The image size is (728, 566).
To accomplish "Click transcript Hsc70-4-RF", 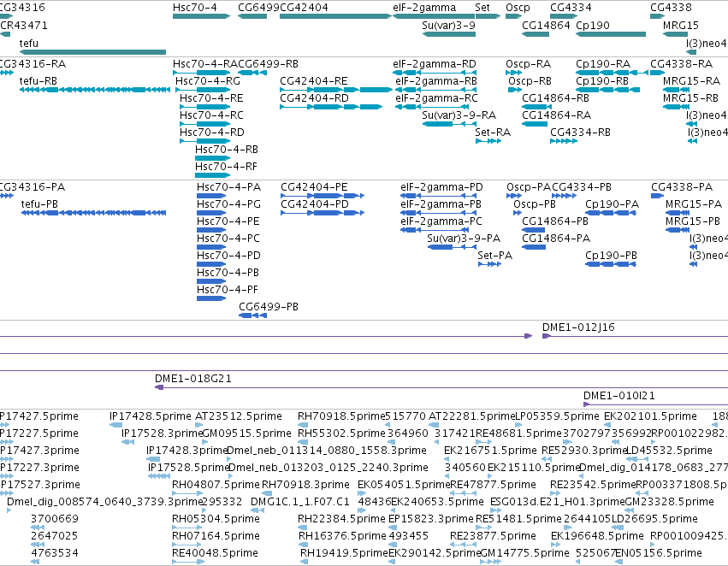I will 213,175.
